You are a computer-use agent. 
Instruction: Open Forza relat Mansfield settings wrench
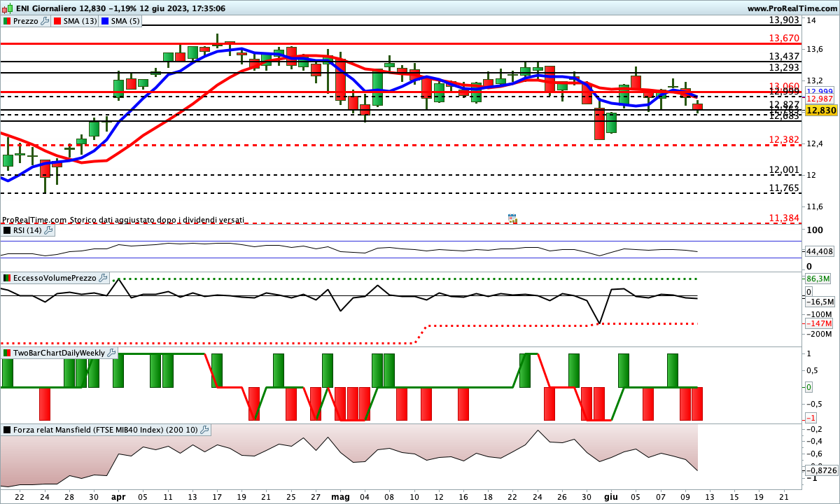pyautogui.click(x=204, y=430)
